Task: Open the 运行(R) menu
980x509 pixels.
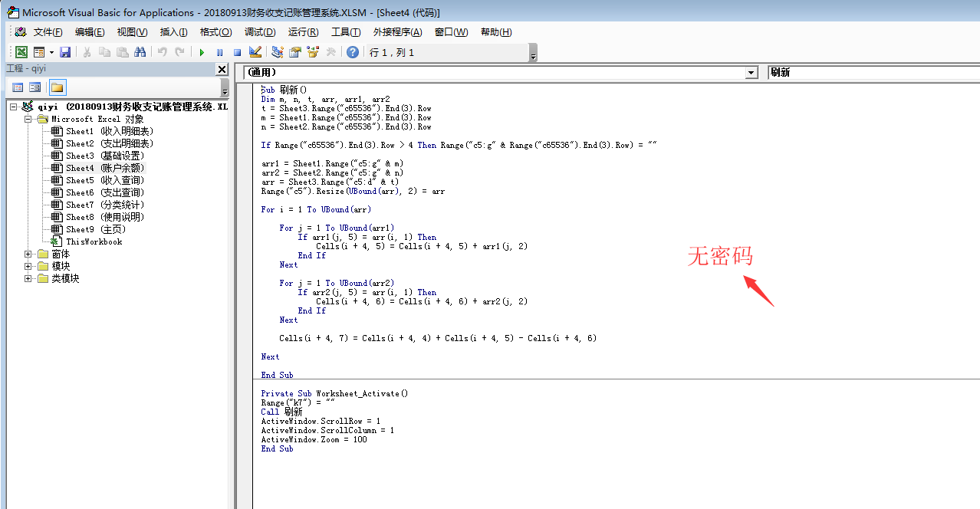Action: click(x=303, y=32)
